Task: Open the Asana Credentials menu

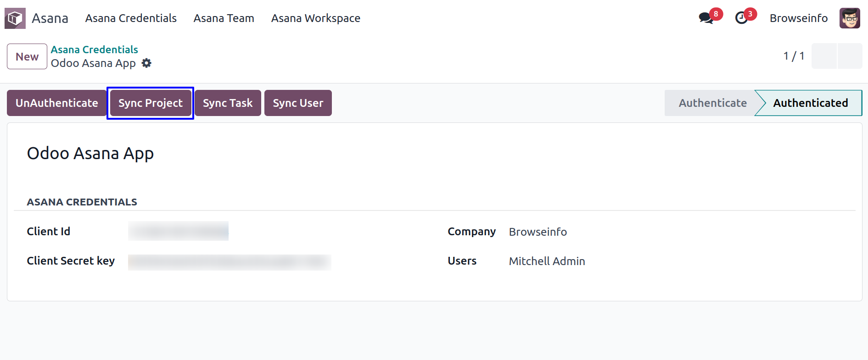Action: 131,18
